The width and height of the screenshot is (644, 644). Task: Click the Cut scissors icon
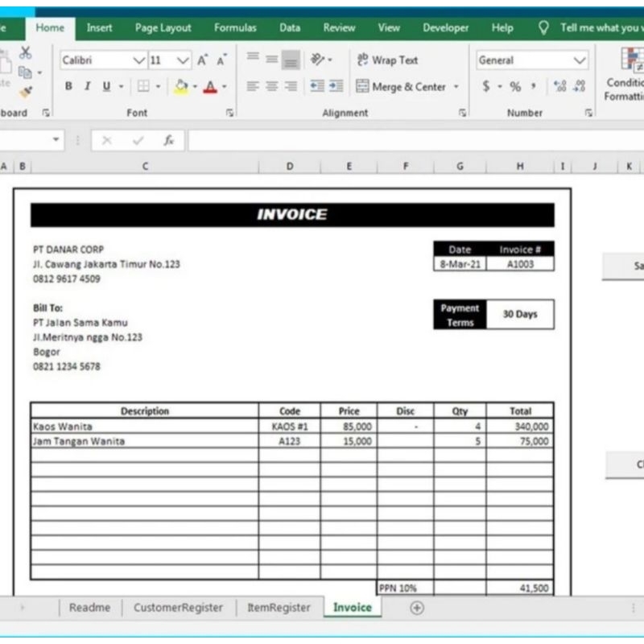tap(25, 53)
